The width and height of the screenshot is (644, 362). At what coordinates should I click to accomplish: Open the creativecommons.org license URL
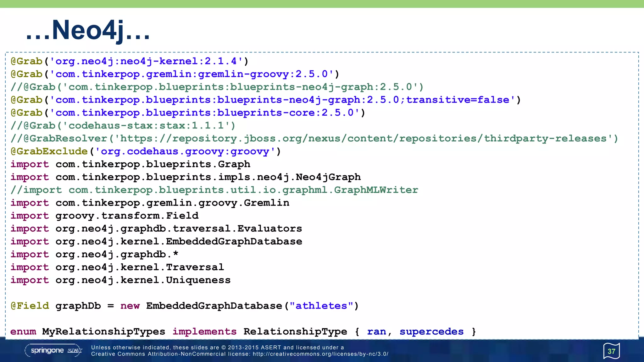320,354
